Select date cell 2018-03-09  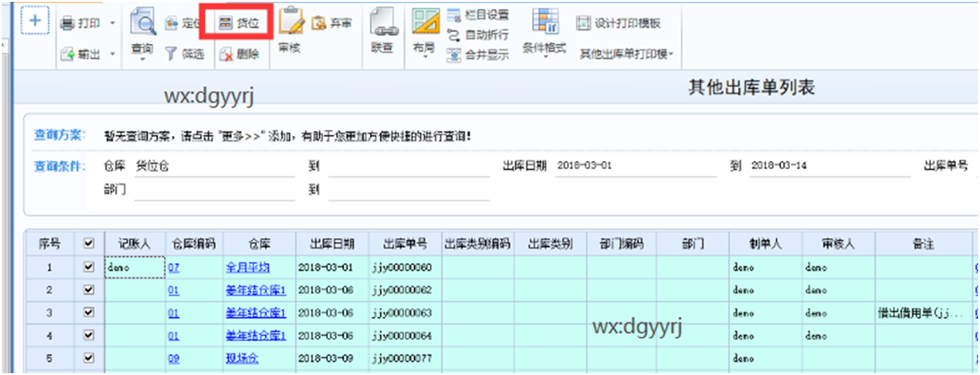point(332,359)
